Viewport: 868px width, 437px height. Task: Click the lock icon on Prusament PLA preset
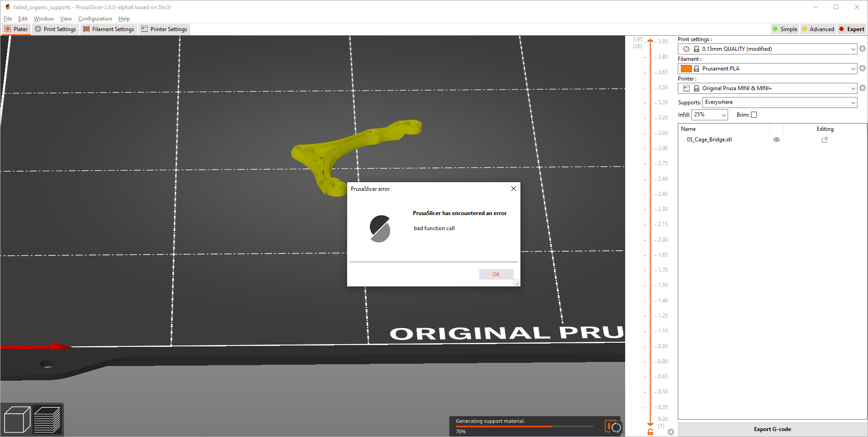(x=697, y=68)
